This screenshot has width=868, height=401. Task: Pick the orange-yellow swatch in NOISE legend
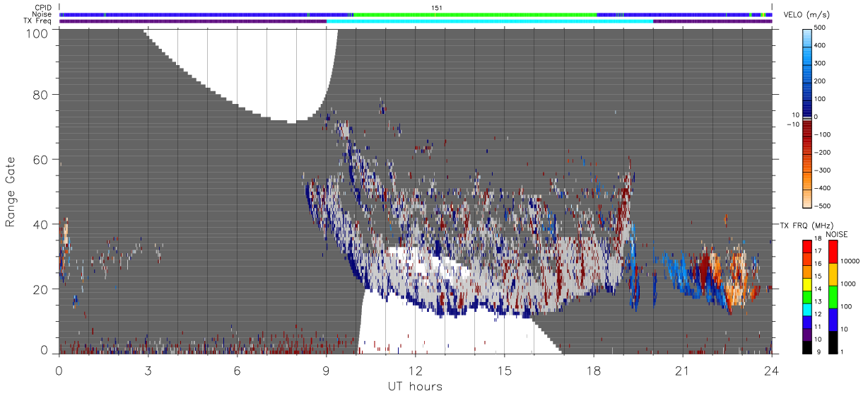pos(832,274)
